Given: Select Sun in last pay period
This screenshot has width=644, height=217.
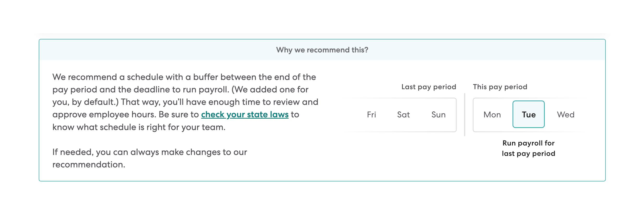Looking at the screenshot, I should pyautogui.click(x=438, y=114).
